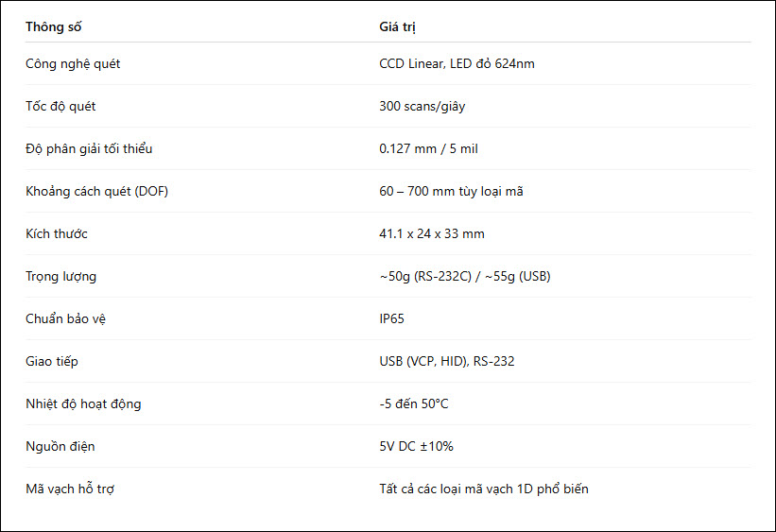Click the 'IP65' protection rating value
This screenshot has height=532, width=776.
point(391,319)
